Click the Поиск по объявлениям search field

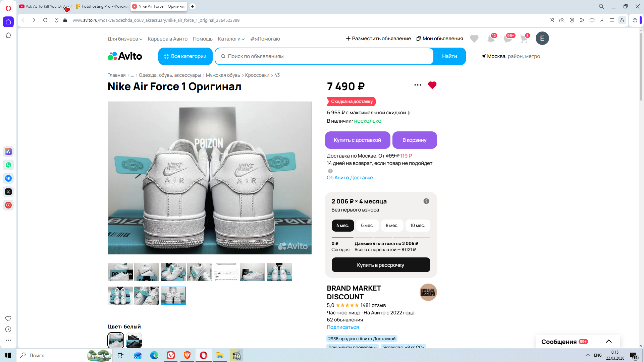324,56
